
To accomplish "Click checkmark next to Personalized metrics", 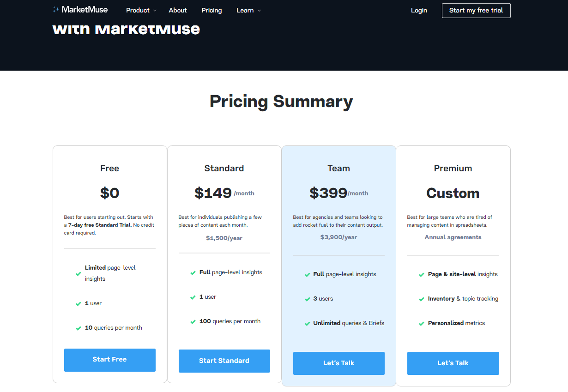I will click(422, 324).
